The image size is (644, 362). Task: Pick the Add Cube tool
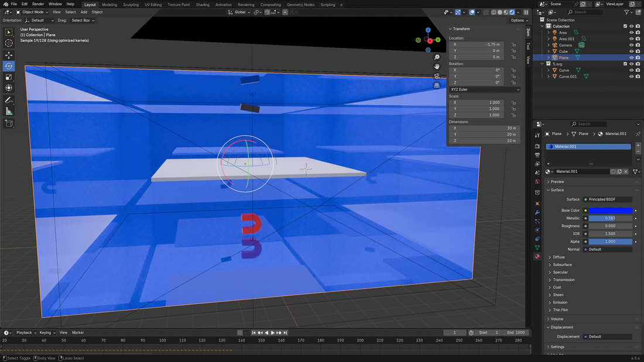point(9,123)
